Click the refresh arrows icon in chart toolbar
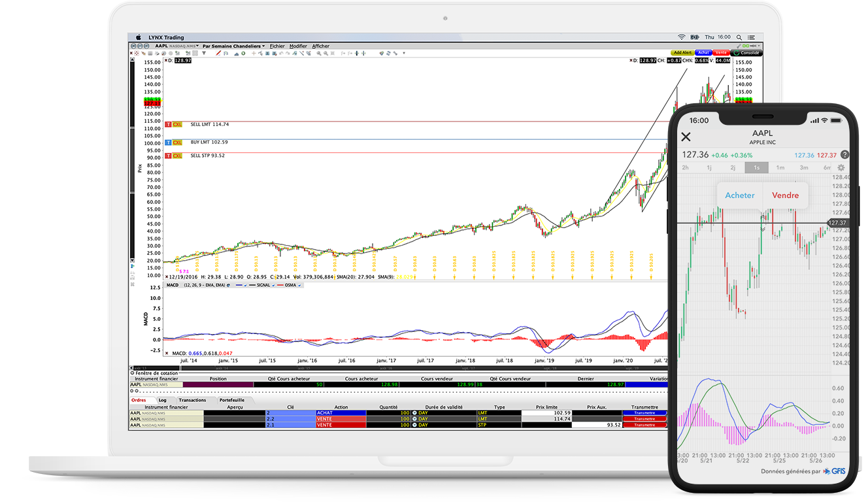 click(388, 53)
